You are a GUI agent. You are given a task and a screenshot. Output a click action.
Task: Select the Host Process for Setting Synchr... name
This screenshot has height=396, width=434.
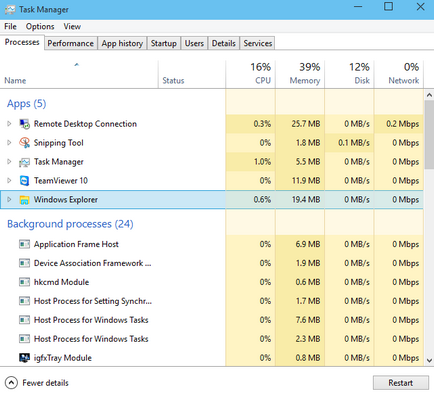(93, 301)
